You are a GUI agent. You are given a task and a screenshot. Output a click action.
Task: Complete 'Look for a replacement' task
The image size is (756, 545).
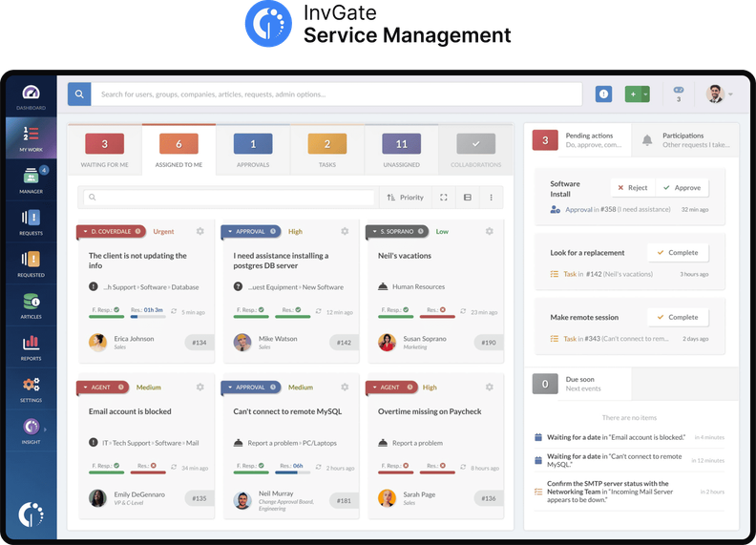(678, 252)
